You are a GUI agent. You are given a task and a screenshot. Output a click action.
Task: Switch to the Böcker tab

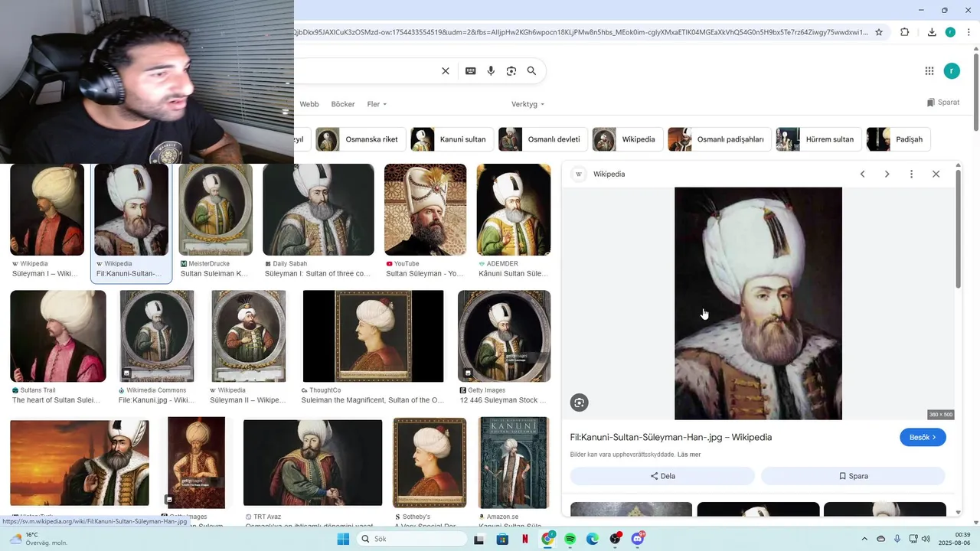[343, 104]
